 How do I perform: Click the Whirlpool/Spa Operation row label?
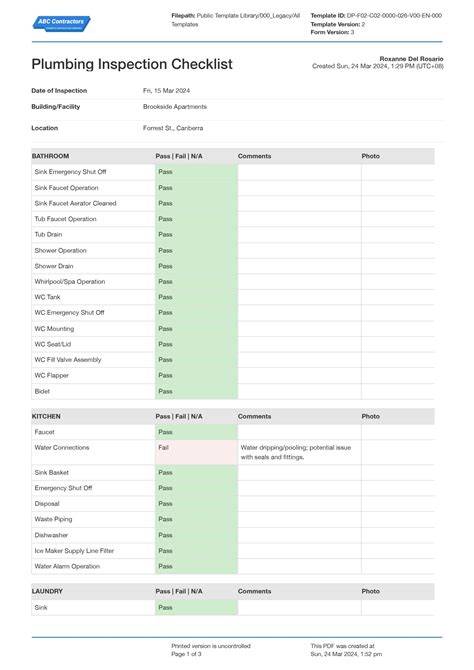(x=70, y=282)
